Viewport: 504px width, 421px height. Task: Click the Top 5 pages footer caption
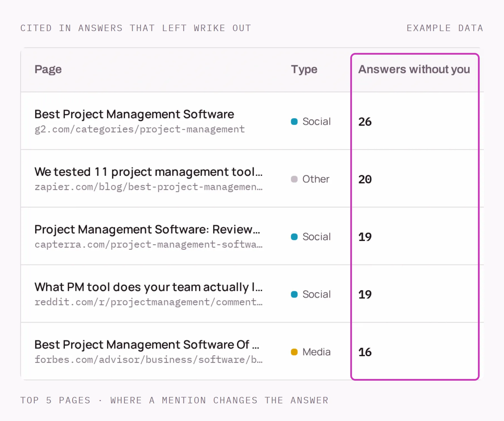174,400
